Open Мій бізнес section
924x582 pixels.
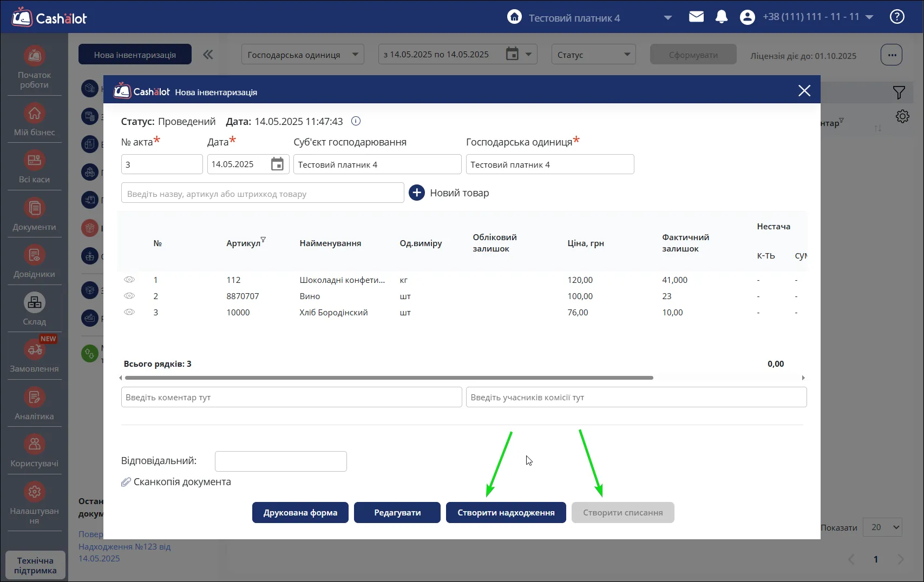(34, 120)
